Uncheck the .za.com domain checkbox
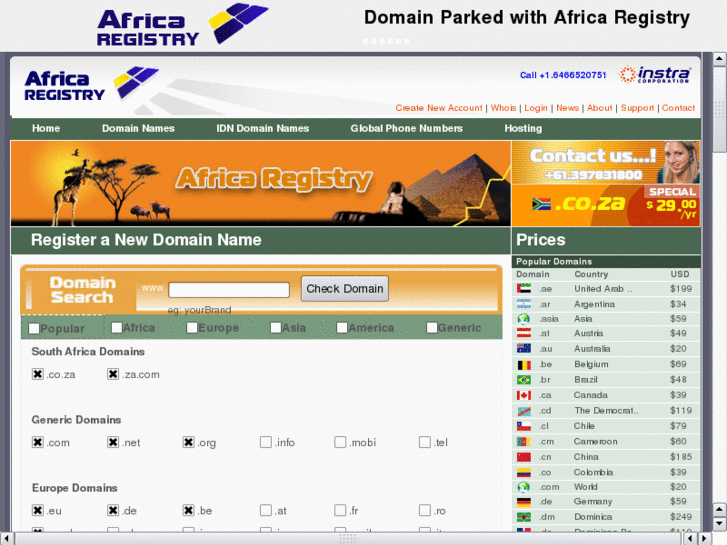 click(x=113, y=374)
